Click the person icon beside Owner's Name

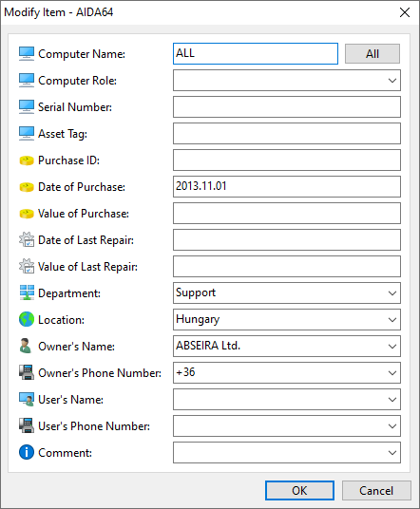coord(26,346)
